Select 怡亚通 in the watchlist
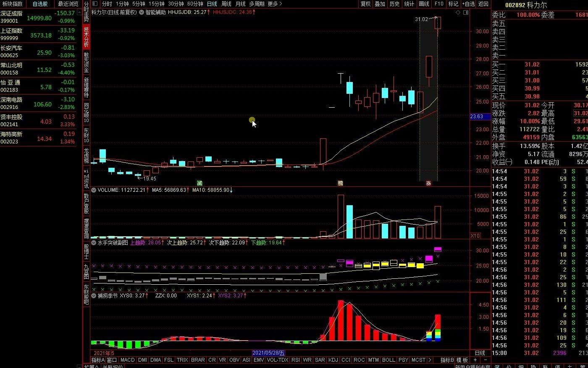Viewport: 588px width, 368px height. pyautogui.click(x=38, y=86)
